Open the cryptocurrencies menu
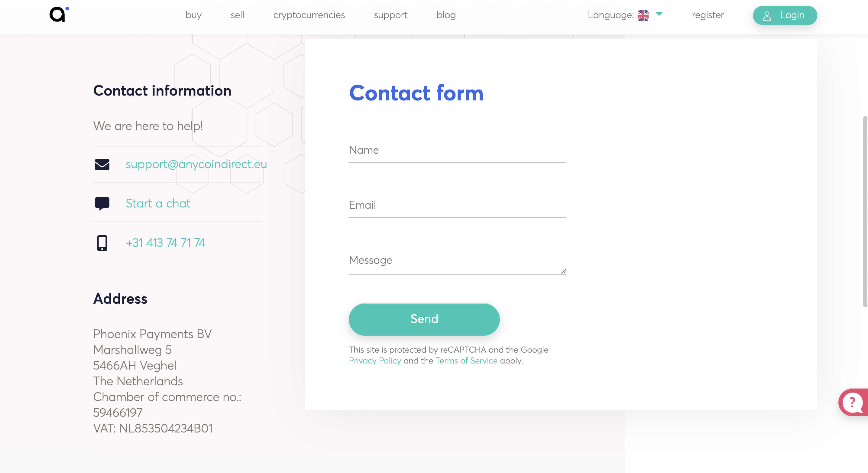 [x=309, y=15]
